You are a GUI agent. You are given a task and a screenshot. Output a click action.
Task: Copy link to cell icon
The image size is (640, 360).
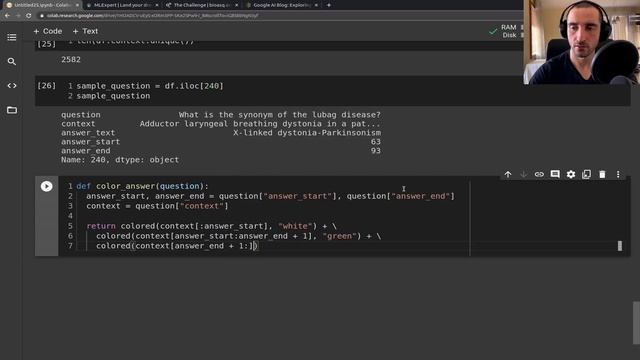(539, 174)
